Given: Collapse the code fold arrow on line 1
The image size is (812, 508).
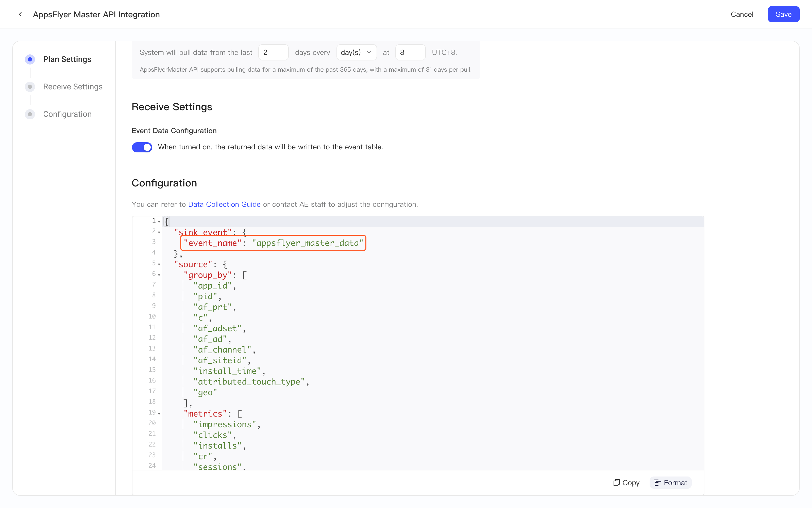Looking at the screenshot, I should [159, 221].
